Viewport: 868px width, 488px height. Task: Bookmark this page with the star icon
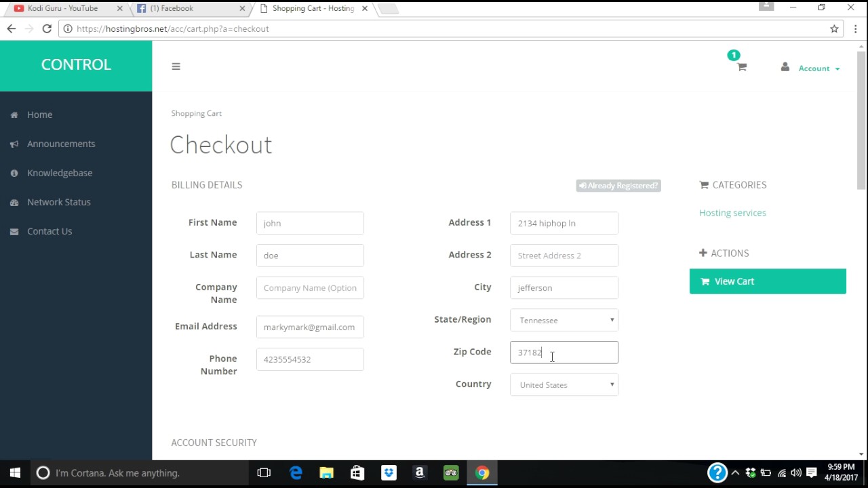pyautogui.click(x=834, y=28)
